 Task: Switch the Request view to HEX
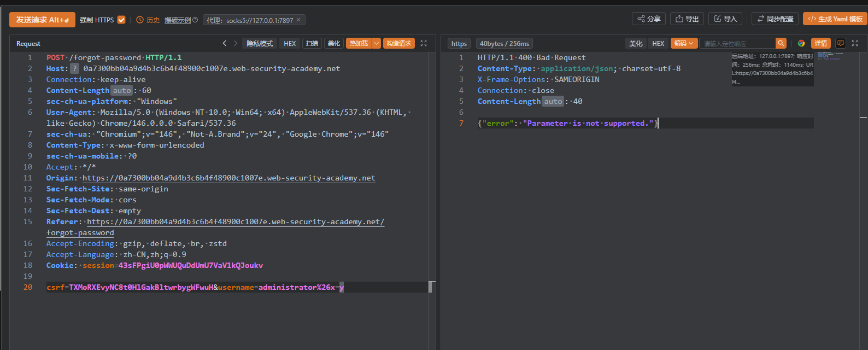tap(290, 43)
